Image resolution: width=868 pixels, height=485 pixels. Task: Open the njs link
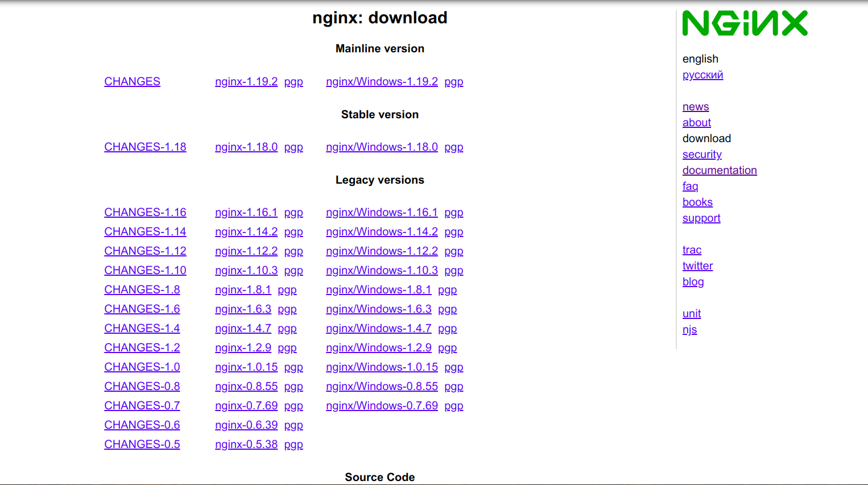[689, 329]
